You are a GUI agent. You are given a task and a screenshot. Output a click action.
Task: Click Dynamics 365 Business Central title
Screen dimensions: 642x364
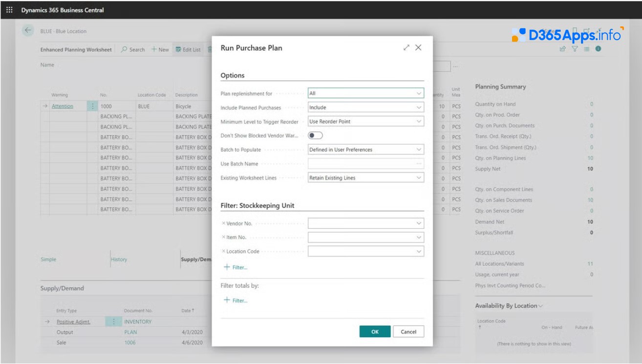tap(63, 10)
